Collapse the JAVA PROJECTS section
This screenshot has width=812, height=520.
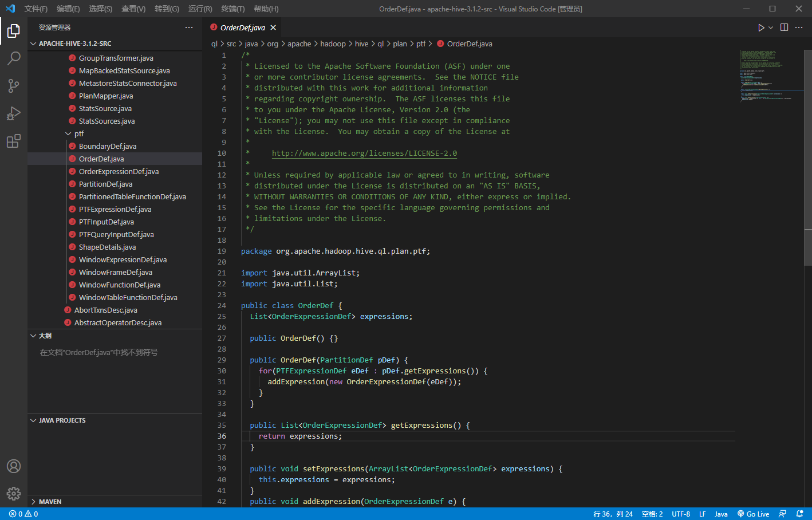(x=115, y=420)
